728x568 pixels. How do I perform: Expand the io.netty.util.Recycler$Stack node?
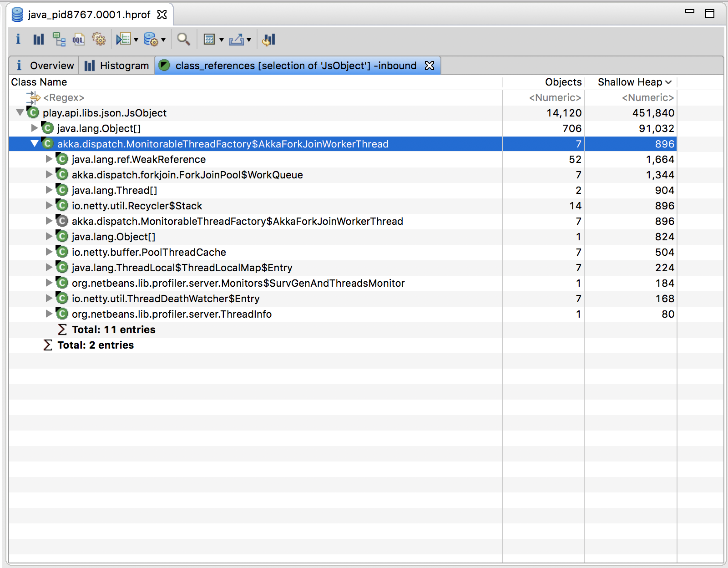point(49,205)
